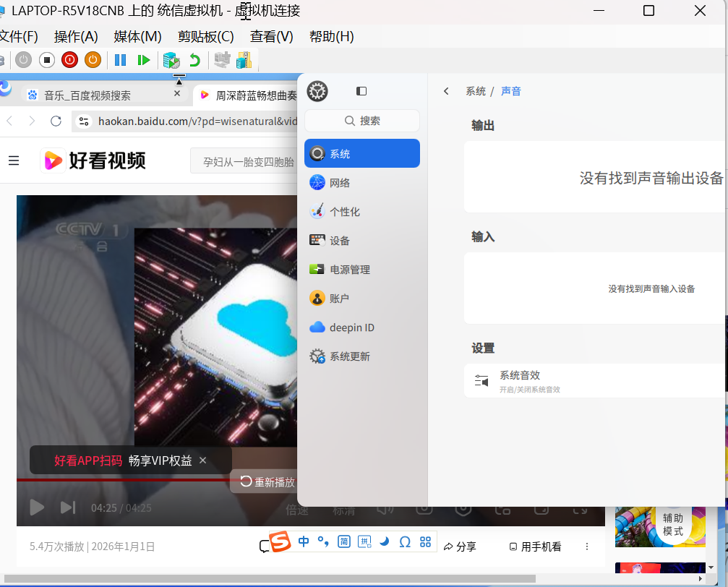Open the 标清 video quality menu

(343, 510)
